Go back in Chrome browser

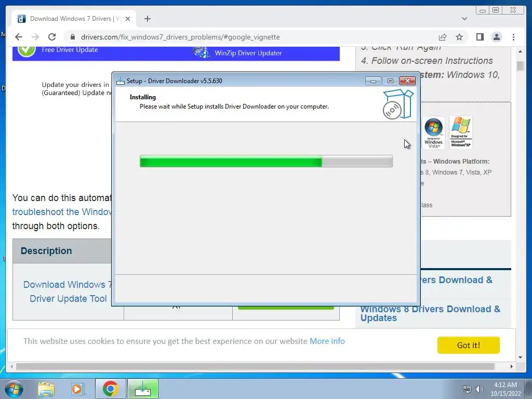(19, 37)
